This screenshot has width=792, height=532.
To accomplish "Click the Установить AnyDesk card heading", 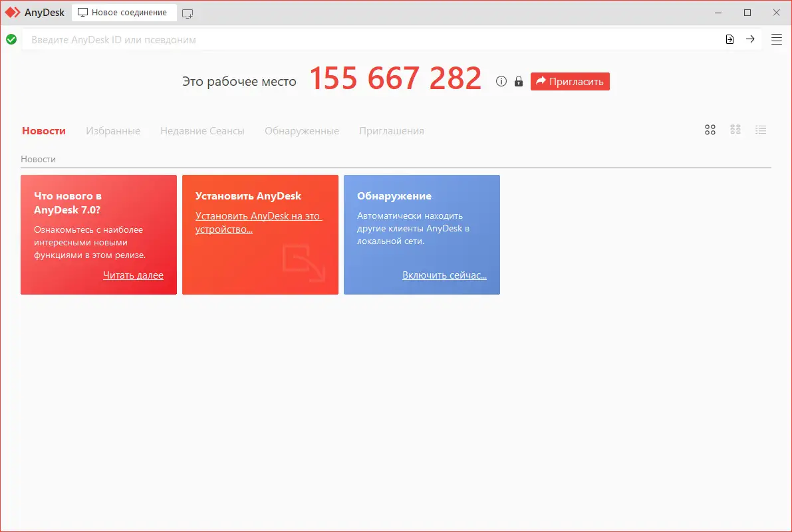I will pos(248,196).
